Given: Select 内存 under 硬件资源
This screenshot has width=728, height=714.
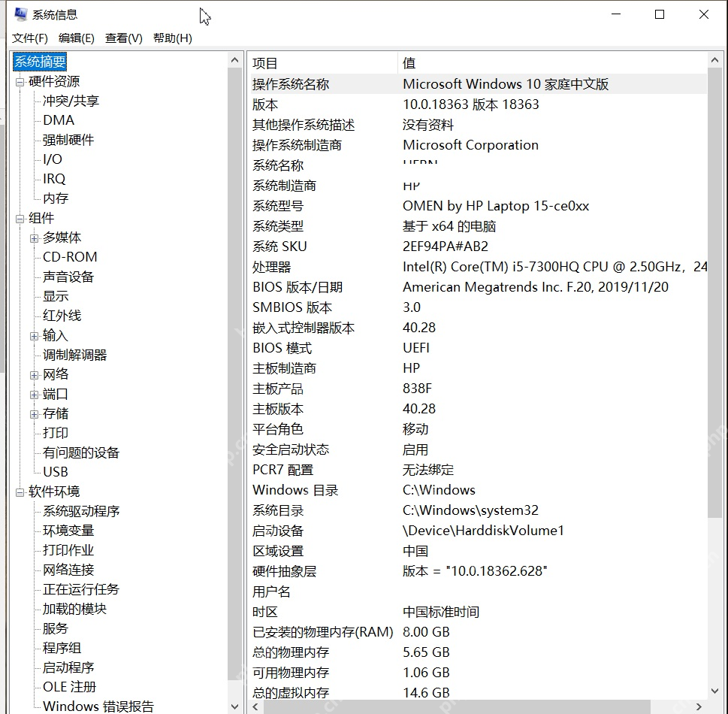Looking at the screenshot, I should (56, 198).
